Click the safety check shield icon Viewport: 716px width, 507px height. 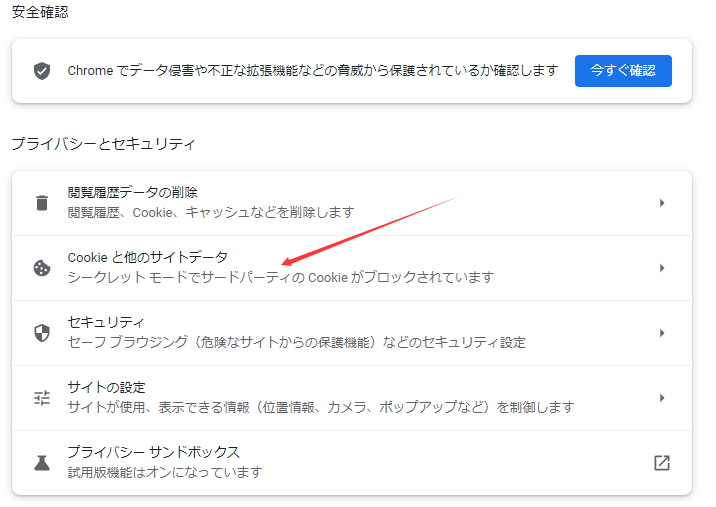(41, 71)
